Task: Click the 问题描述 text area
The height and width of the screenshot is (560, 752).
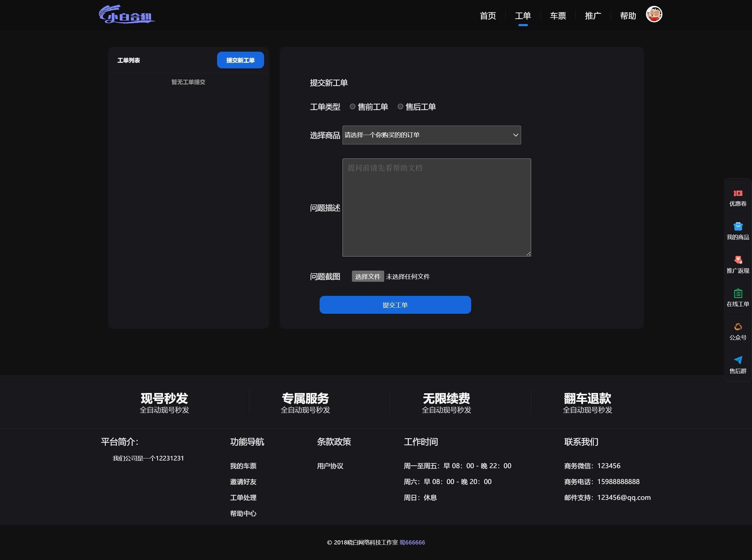Action: click(436, 208)
